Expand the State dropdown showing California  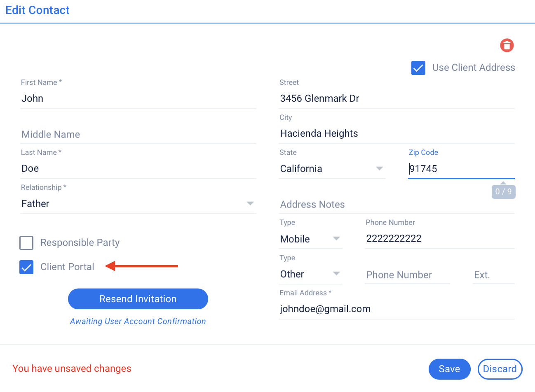331,169
